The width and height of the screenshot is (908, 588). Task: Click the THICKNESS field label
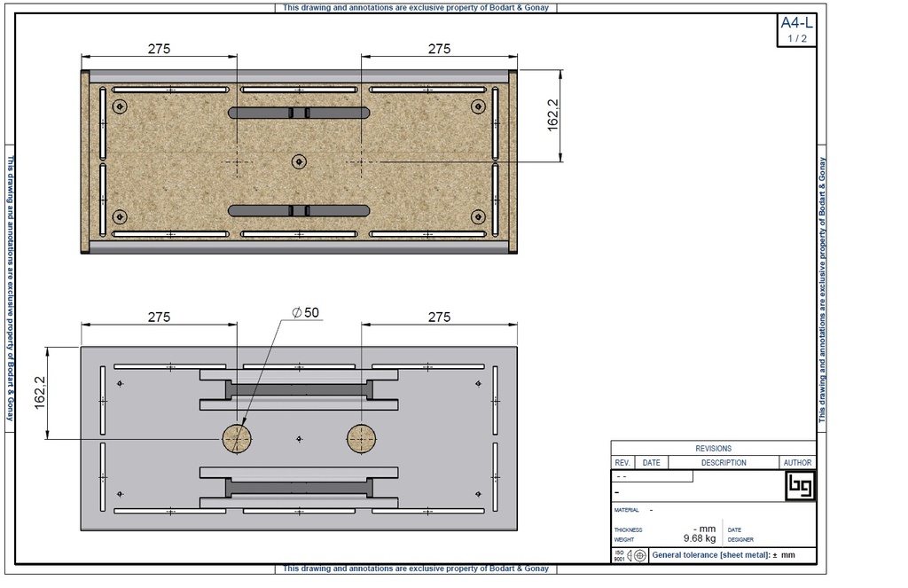pos(629,529)
